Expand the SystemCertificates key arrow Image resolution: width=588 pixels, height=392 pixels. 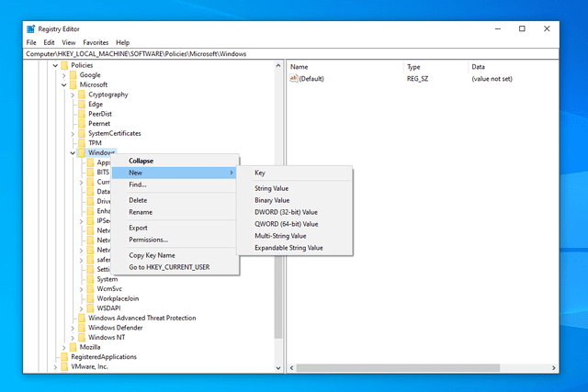click(73, 134)
